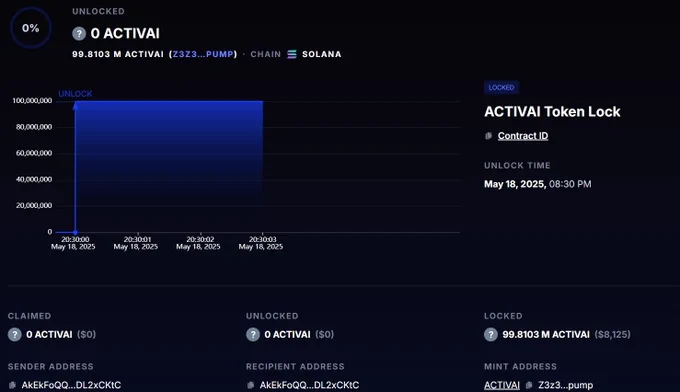This screenshot has width=680, height=392.
Task: Click the token icon under the CLAIMED label
Action: coord(14,334)
